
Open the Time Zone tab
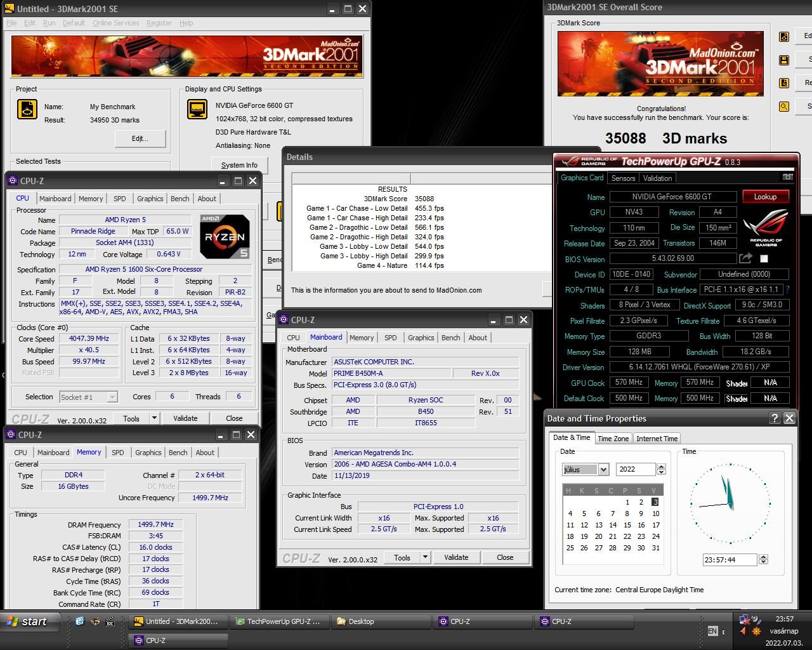tap(613, 439)
